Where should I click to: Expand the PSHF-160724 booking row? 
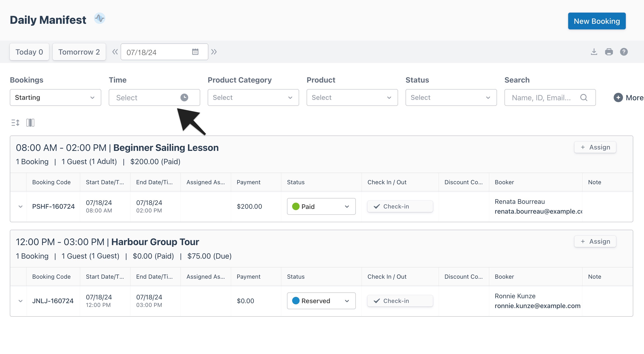click(x=21, y=207)
